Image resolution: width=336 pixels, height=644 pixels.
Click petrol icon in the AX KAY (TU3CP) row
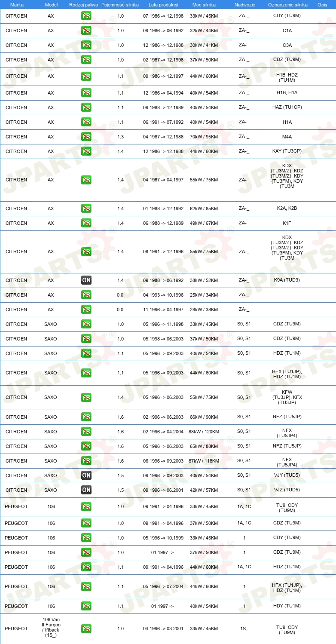tap(86, 151)
